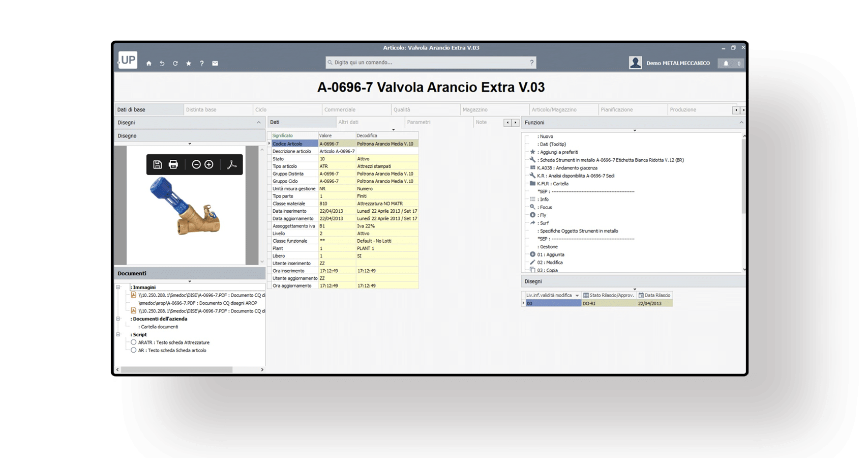Image resolution: width=868 pixels, height=458 pixels.
Task: Select the AR Testo scheda Scheda articolo option
Action: coord(134,350)
